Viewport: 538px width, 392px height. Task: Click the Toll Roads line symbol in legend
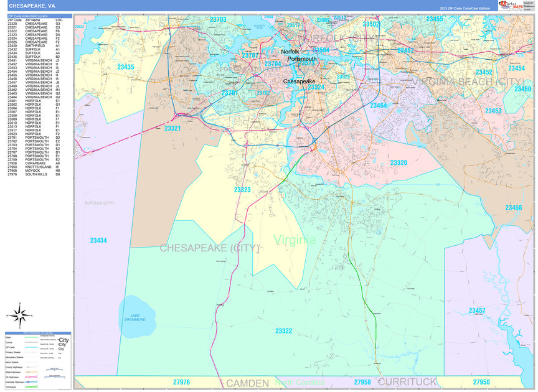(31, 387)
